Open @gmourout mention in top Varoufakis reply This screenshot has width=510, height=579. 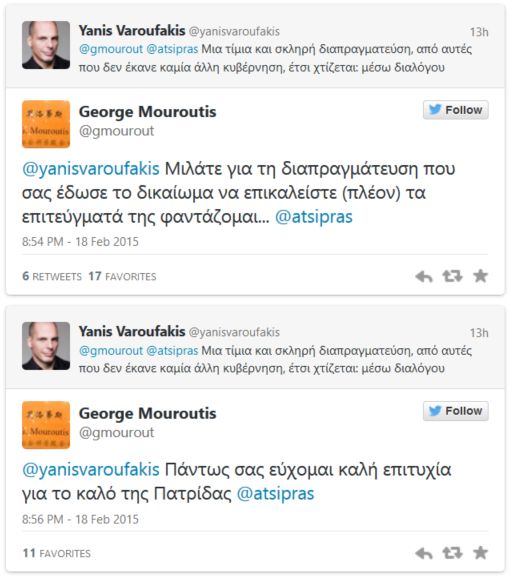point(111,49)
